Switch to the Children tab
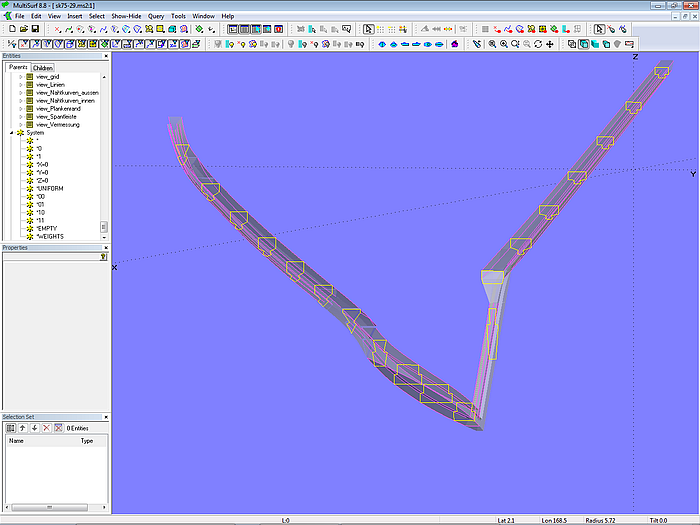Screen dimensions: 700x525 42,67
